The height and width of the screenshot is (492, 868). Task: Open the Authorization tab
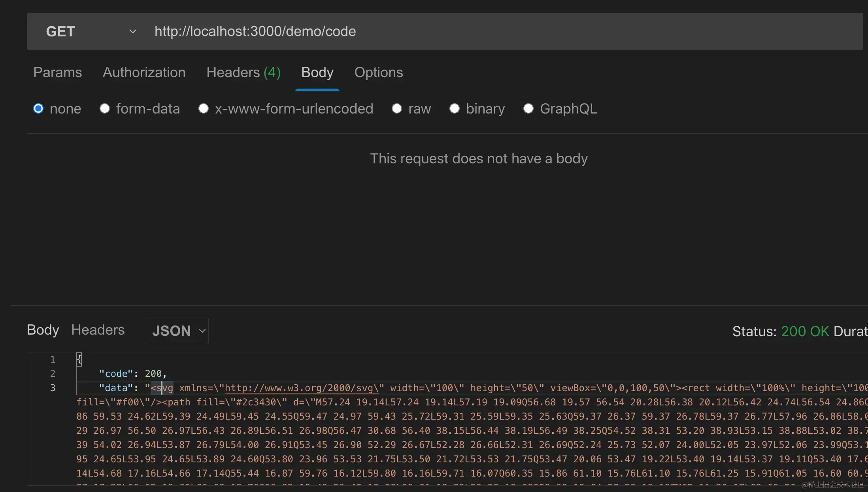pyautogui.click(x=144, y=72)
